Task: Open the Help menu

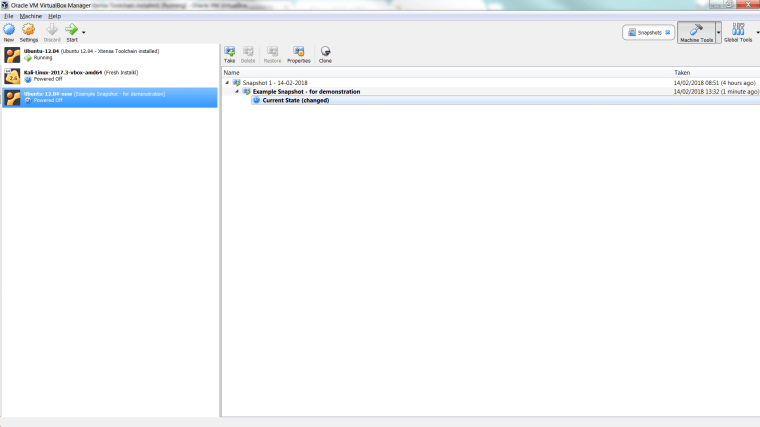Action: coord(55,16)
